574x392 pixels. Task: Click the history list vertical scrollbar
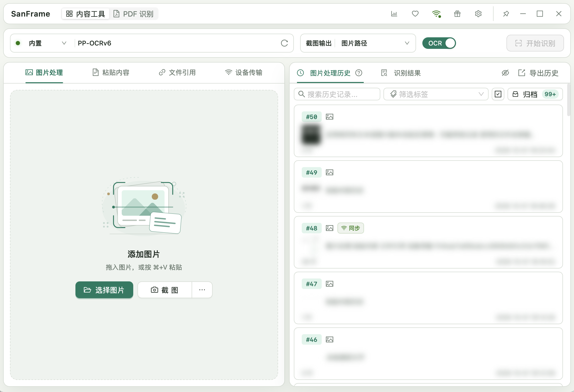click(568, 100)
